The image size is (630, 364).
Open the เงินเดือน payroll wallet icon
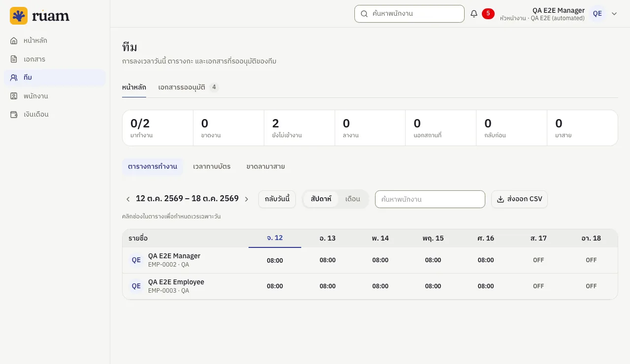point(14,114)
